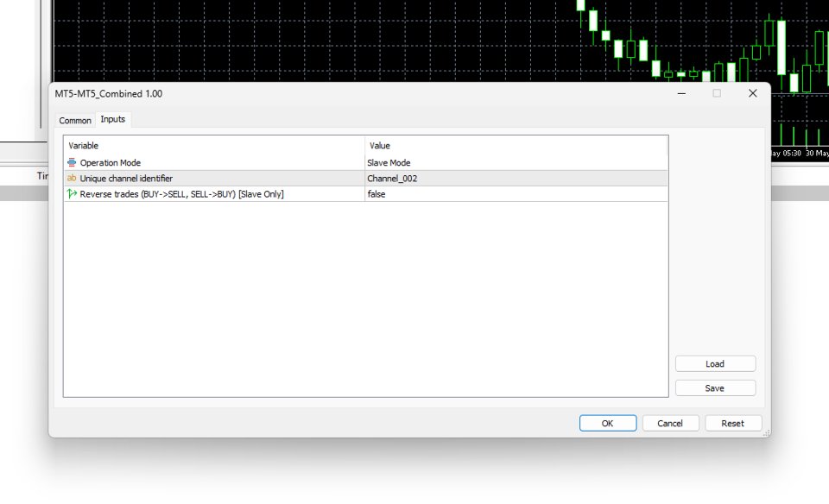Switch to the Common tab
The width and height of the screenshot is (829, 504).
click(74, 120)
